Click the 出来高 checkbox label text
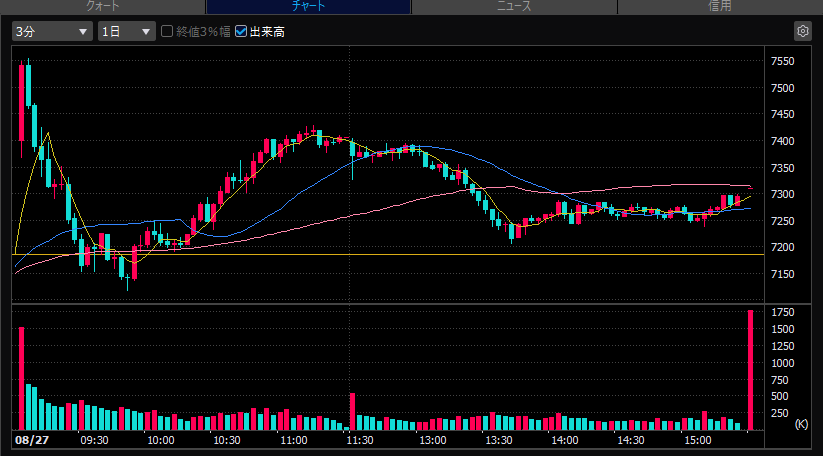This screenshot has height=456, width=823. 267,31
